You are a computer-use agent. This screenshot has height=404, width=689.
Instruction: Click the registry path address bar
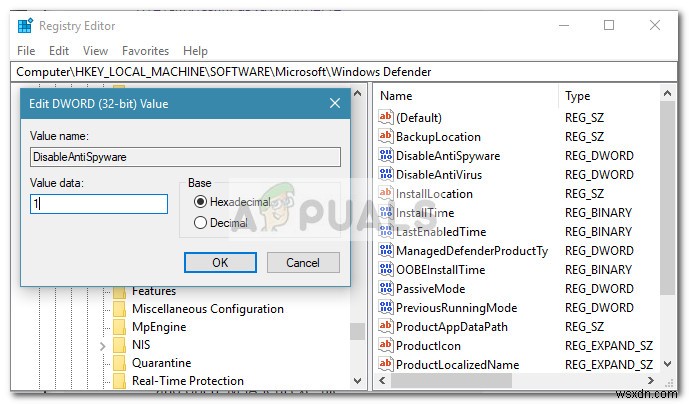tap(344, 72)
